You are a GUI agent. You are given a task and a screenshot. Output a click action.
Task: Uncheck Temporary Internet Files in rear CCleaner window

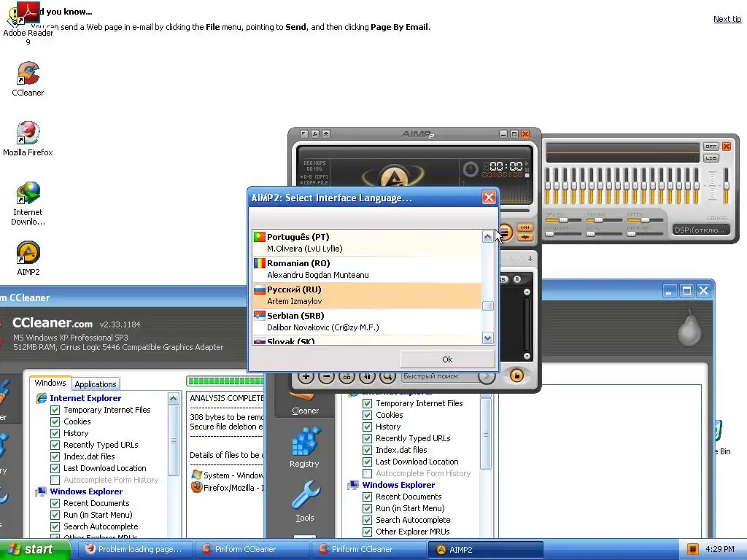click(x=55, y=410)
